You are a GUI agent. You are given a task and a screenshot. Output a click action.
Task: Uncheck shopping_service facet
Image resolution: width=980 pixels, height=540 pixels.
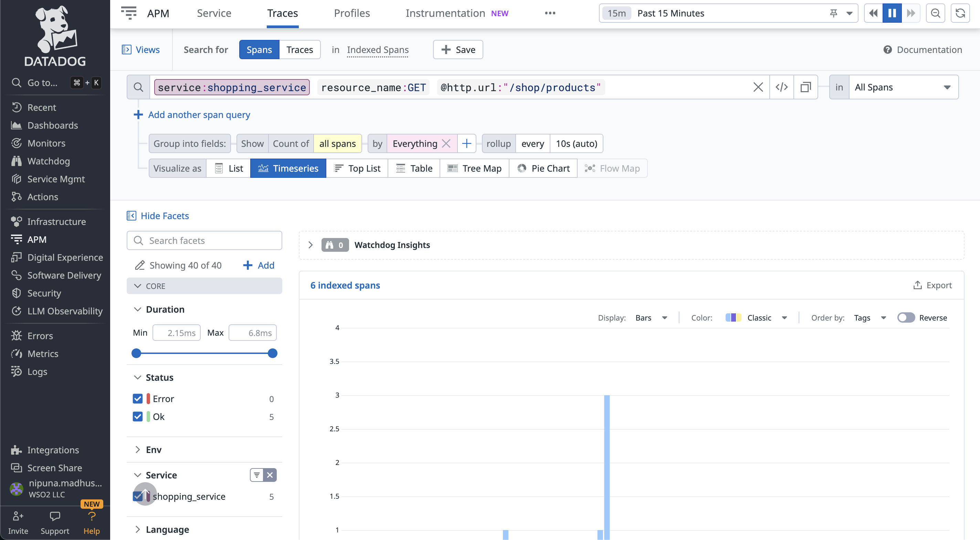point(137,496)
